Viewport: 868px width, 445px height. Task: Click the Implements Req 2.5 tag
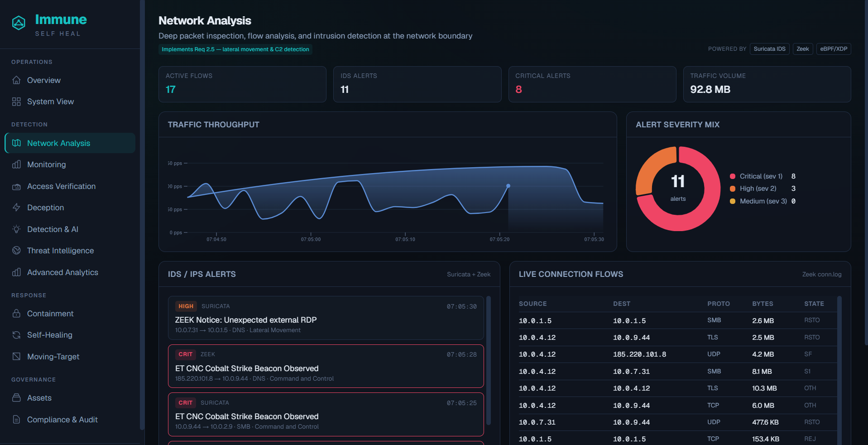pyautogui.click(x=235, y=49)
